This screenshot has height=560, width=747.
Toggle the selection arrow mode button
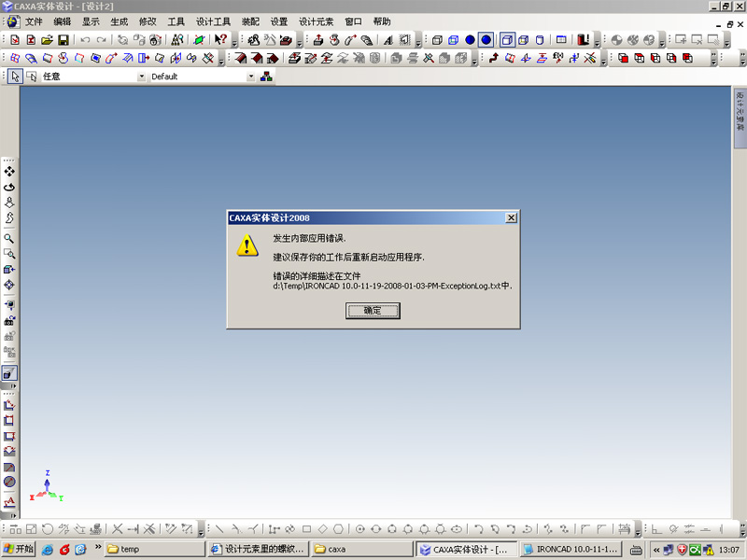tap(15, 77)
